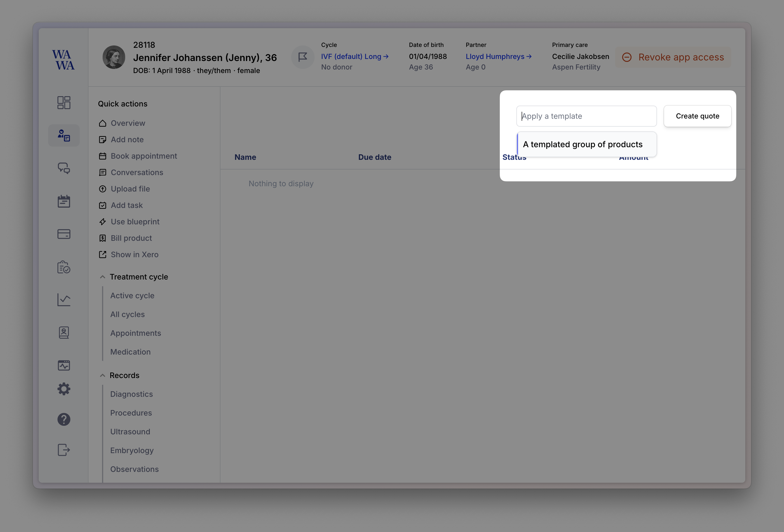Click the flag icon beside patient name
The width and height of the screenshot is (784, 532).
pyautogui.click(x=303, y=57)
